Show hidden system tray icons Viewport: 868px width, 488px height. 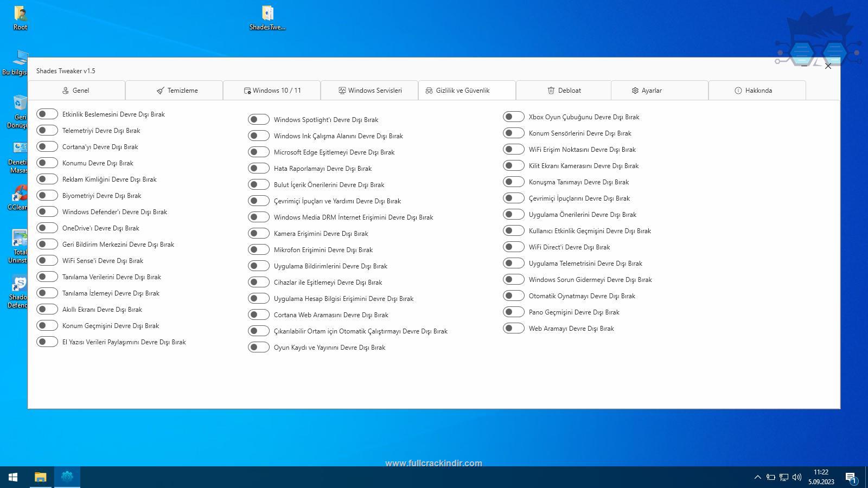point(757,477)
